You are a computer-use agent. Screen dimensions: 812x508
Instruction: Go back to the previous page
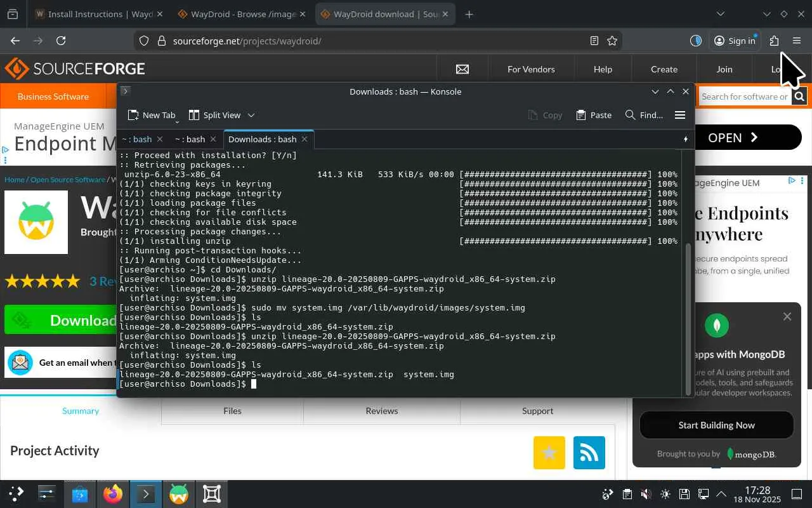tap(15, 41)
